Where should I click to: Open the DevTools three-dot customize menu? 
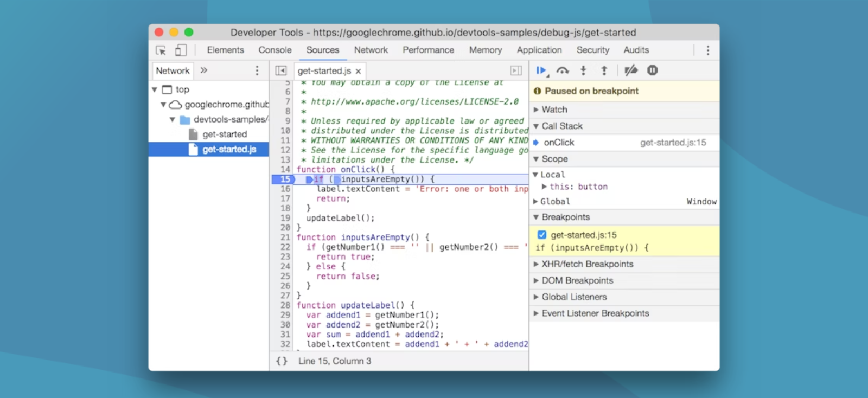(707, 50)
